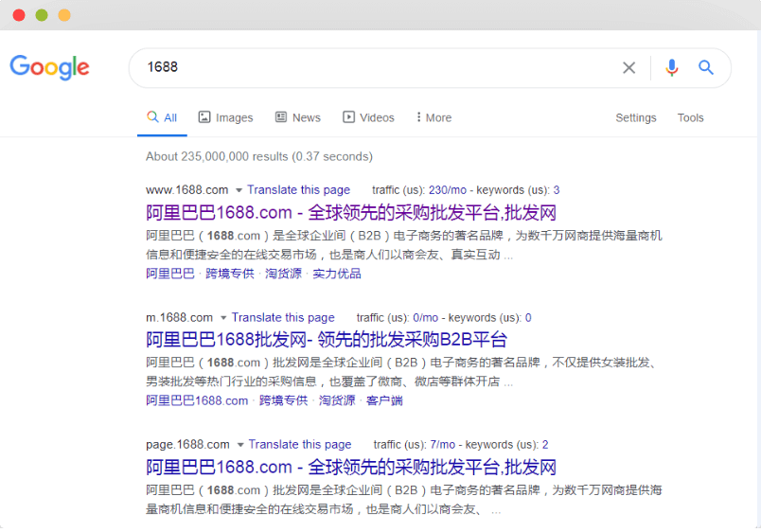Viewport: 761px width, 532px height.
Task: Expand dropdown arrow next to www.1688.com
Action: pyautogui.click(x=239, y=190)
